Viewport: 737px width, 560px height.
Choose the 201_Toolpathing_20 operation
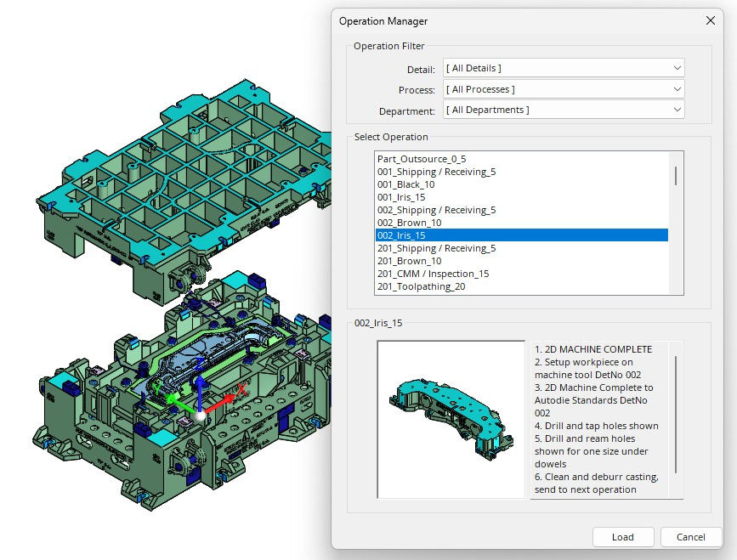click(x=522, y=286)
